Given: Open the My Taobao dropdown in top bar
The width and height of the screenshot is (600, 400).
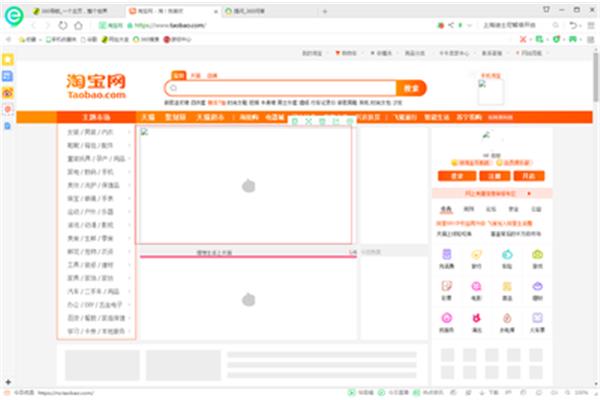Looking at the screenshot, I should click(315, 53).
